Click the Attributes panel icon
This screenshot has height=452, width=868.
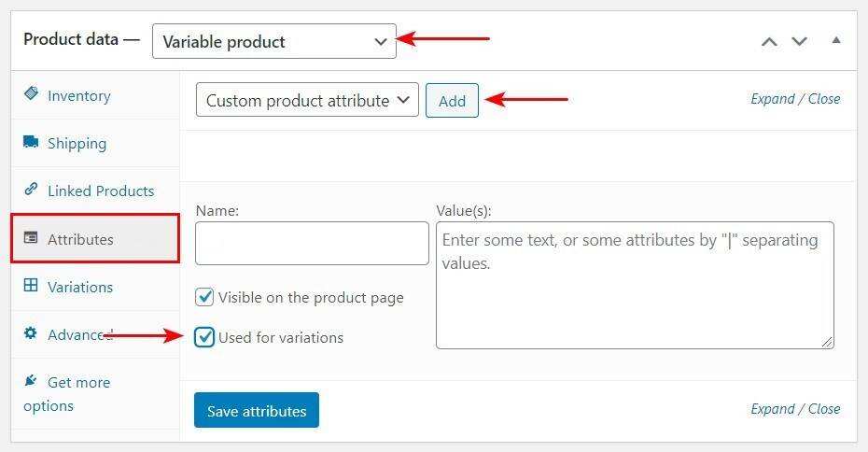tap(31, 238)
